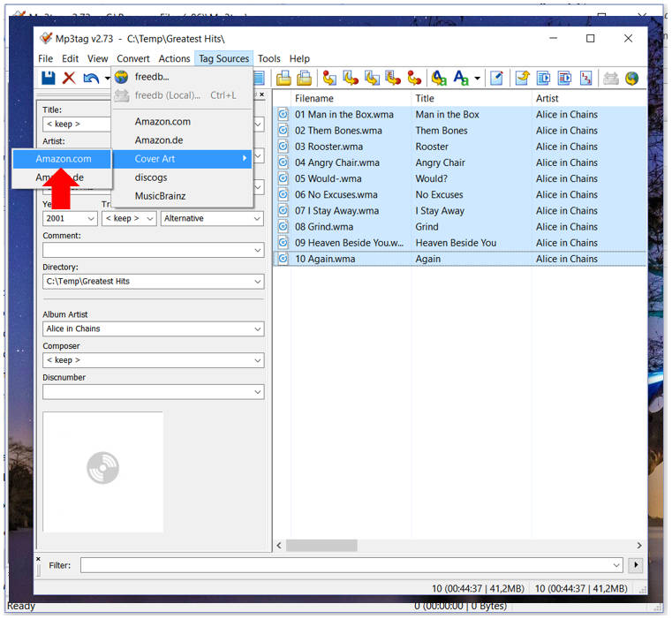Screen dimensions: 672x619
Task: Click the globe Tag Sources toolbar icon
Action: tap(631, 78)
